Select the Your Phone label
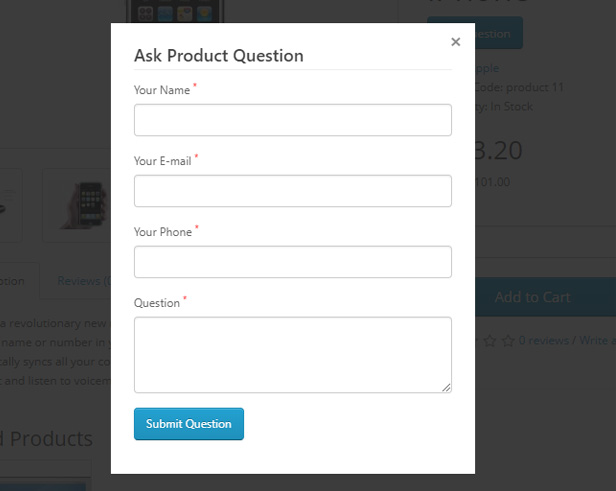Viewport: 616px width, 491px height. coord(163,232)
